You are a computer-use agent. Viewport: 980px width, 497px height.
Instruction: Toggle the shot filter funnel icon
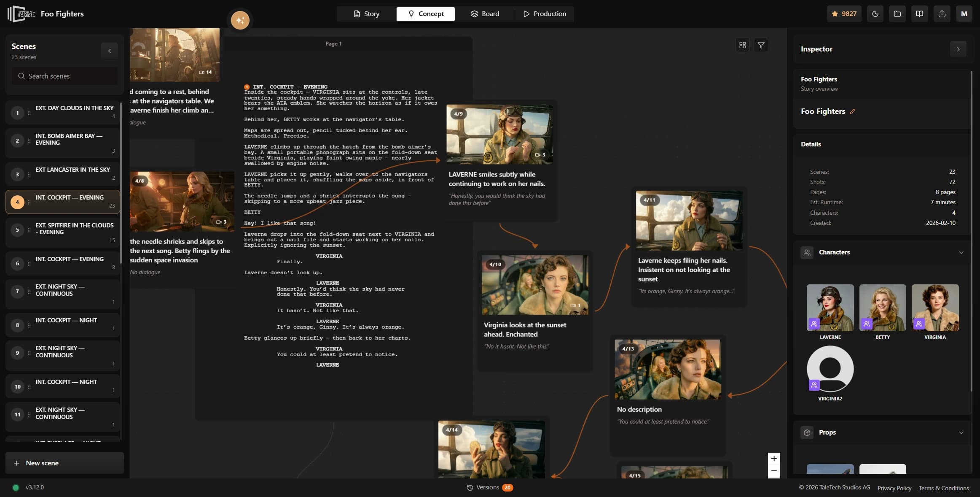coord(761,45)
